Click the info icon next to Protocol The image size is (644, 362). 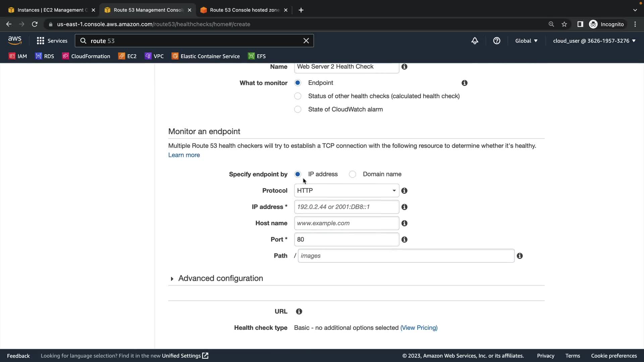click(x=404, y=191)
